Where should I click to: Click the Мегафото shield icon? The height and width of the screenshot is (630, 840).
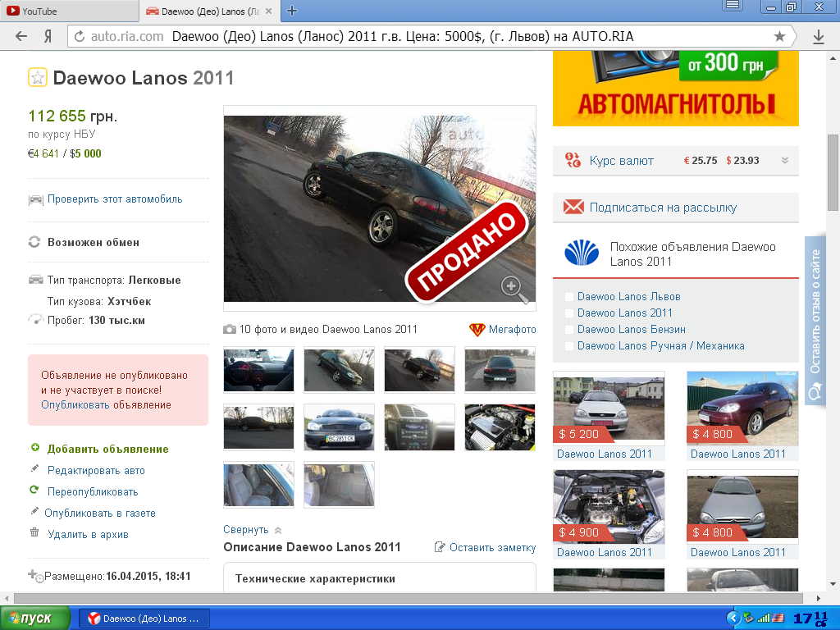click(477, 330)
